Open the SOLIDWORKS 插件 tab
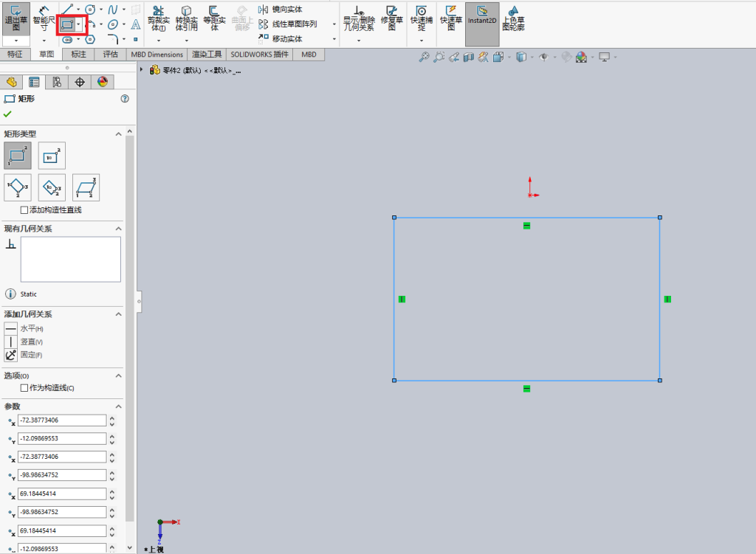756x554 pixels. click(259, 55)
